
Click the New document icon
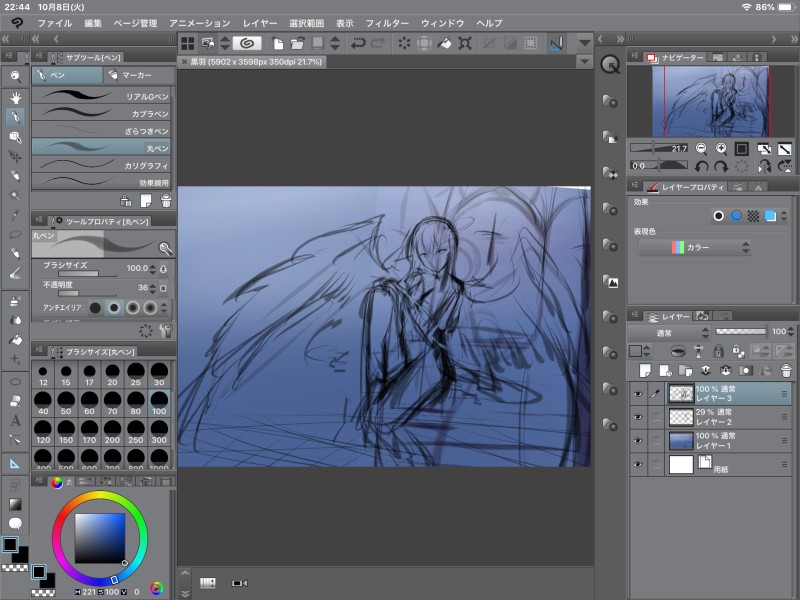point(278,43)
